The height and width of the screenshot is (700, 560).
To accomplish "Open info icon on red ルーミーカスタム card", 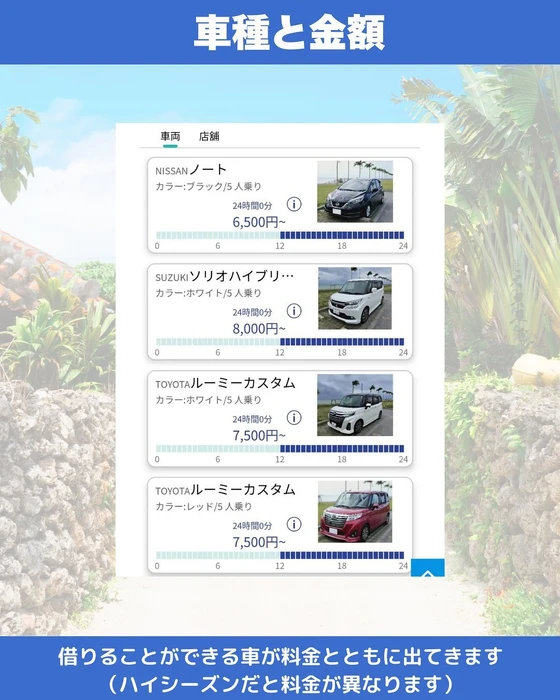I will (x=294, y=524).
